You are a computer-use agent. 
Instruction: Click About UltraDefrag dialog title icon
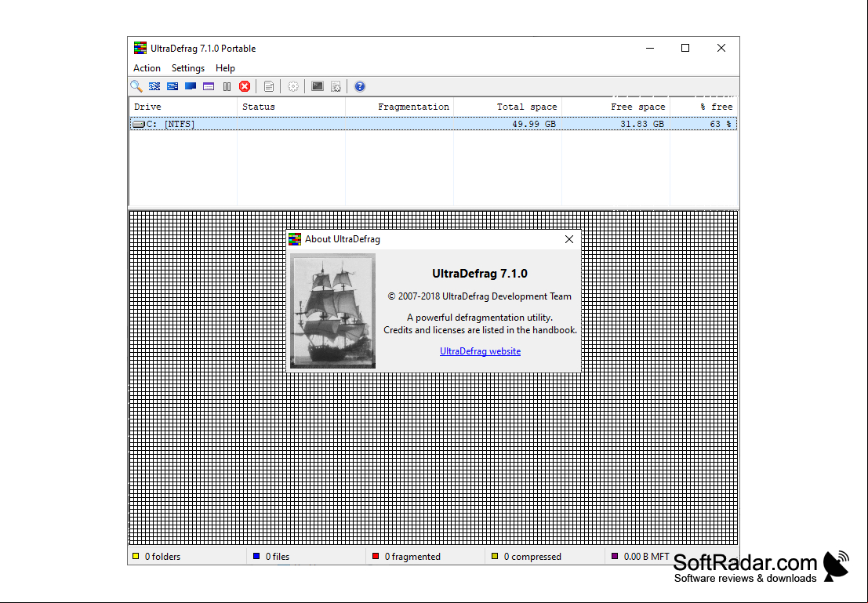tap(295, 239)
